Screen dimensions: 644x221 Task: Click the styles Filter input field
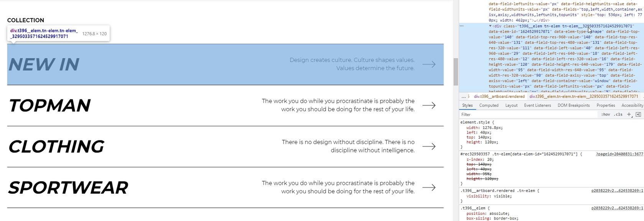529,114
